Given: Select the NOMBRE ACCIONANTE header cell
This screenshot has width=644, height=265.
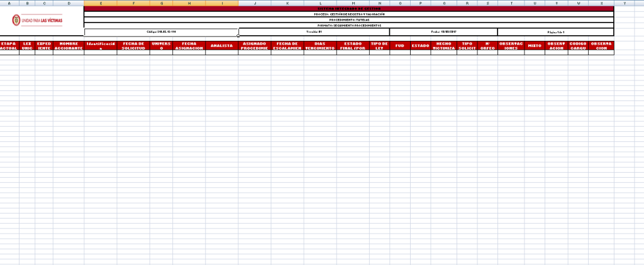Looking at the screenshot, I should point(68,46).
